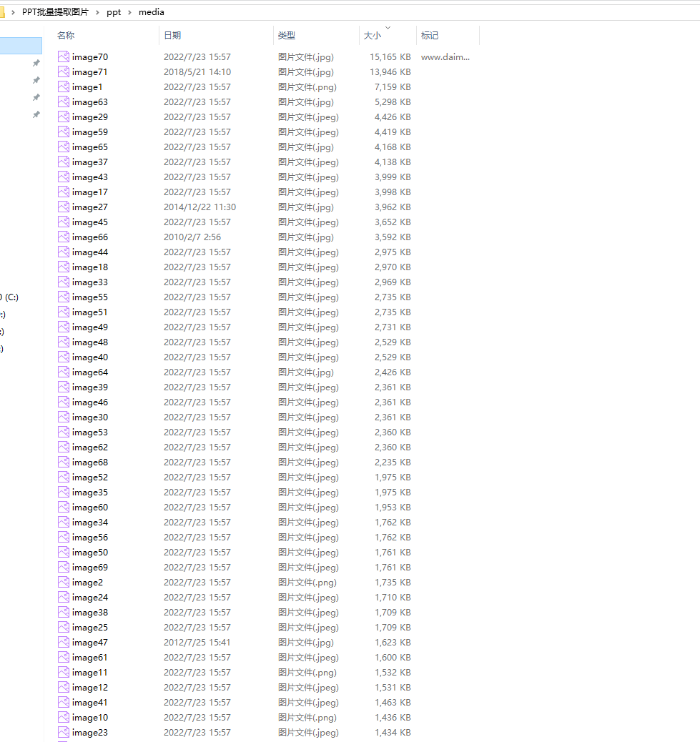The height and width of the screenshot is (742, 700).
Task: Expand breadcrumb chevron after PPT批量提取图片
Action: 97,12
